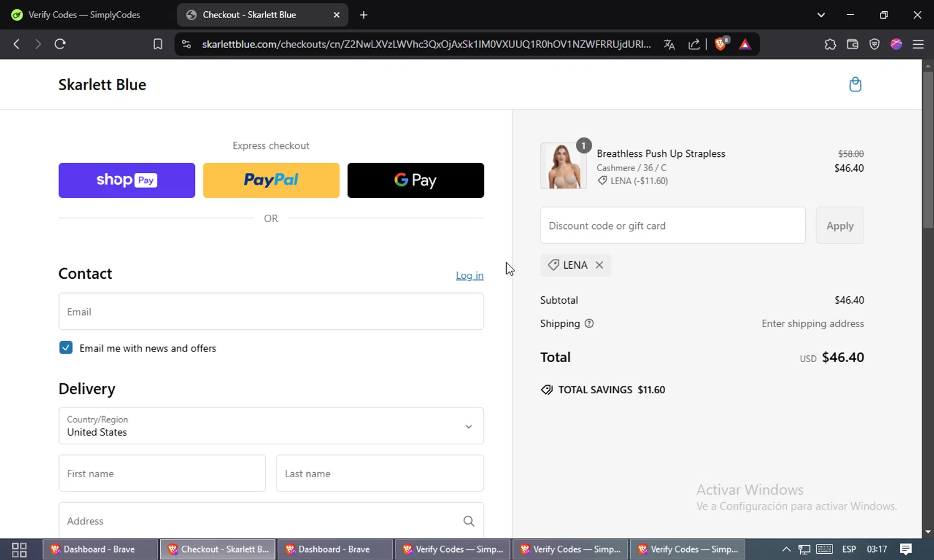The height and width of the screenshot is (560, 934).
Task: Open the Windows notification center icon
Action: coord(906,549)
